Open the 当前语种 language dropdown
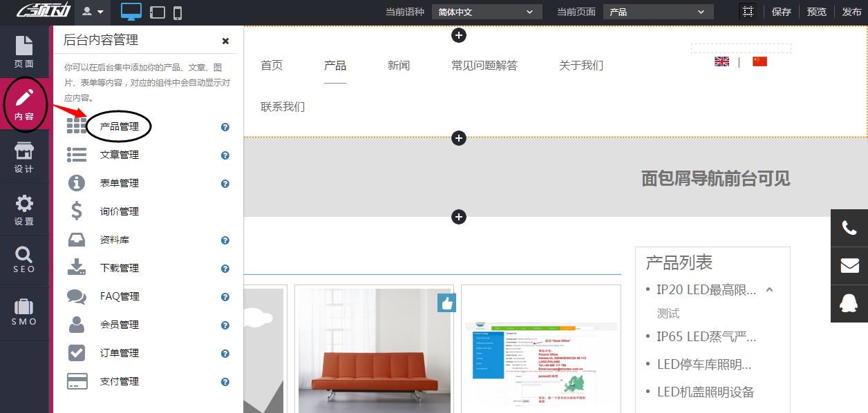 click(486, 11)
